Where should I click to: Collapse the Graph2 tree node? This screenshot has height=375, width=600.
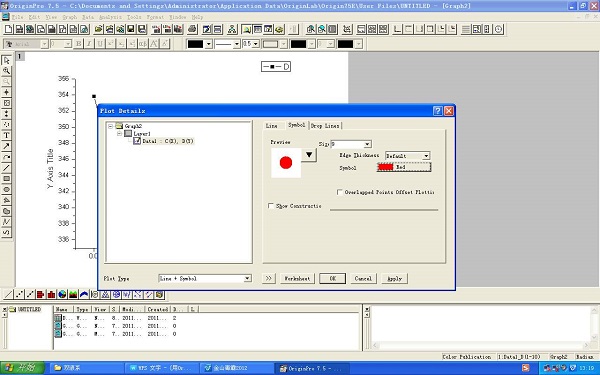coord(111,126)
